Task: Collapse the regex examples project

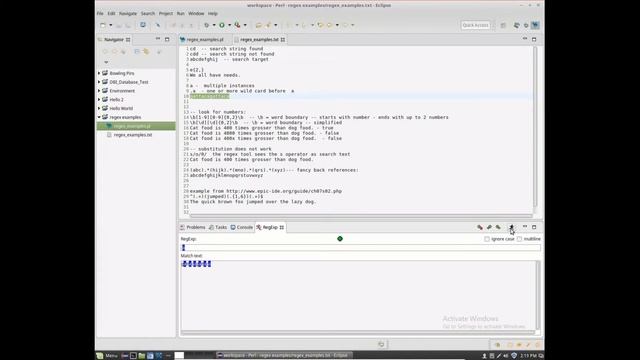Action: pos(99,117)
